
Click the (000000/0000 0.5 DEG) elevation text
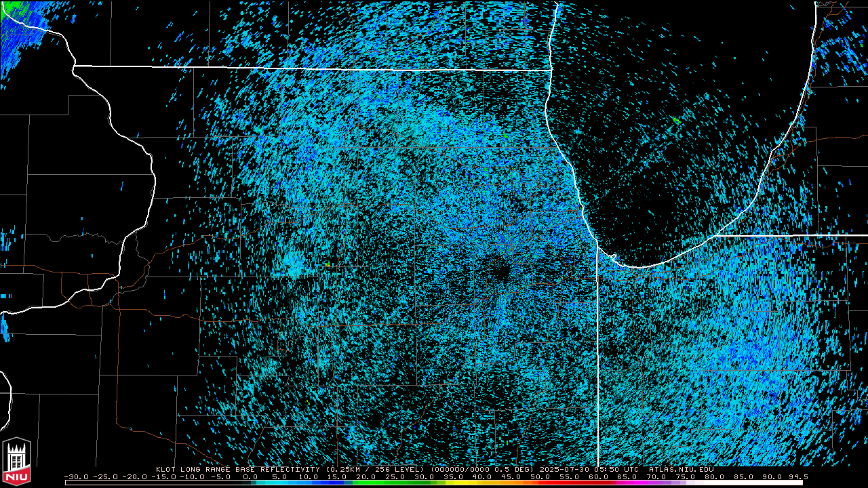pyautogui.click(x=482, y=469)
